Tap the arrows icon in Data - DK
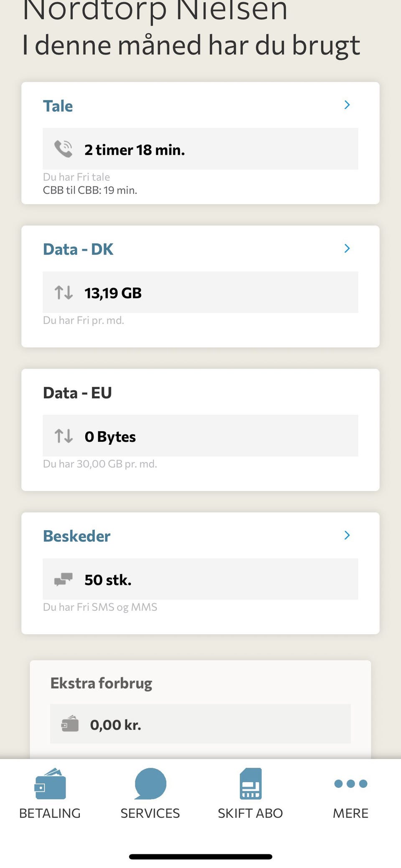This screenshot has width=401, height=868. 63,292
